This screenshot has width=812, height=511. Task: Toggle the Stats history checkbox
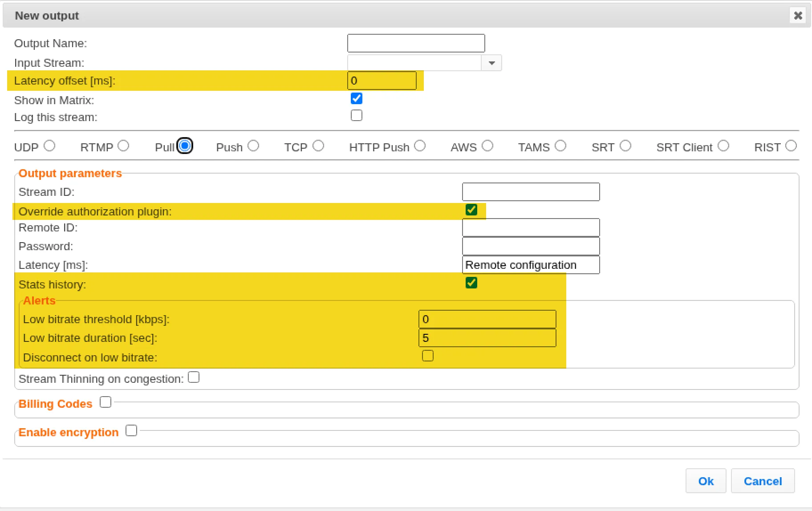pyautogui.click(x=471, y=283)
